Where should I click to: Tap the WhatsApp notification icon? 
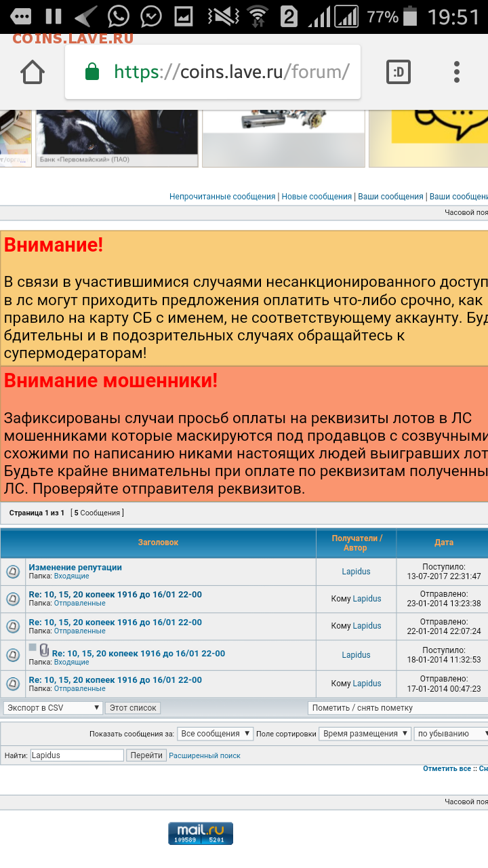pyautogui.click(x=119, y=16)
